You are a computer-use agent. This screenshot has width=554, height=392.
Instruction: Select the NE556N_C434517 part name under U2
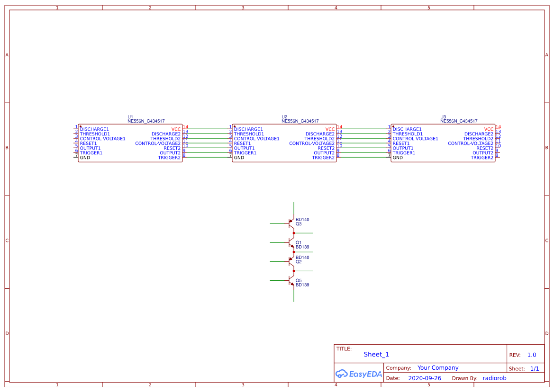[300, 121]
